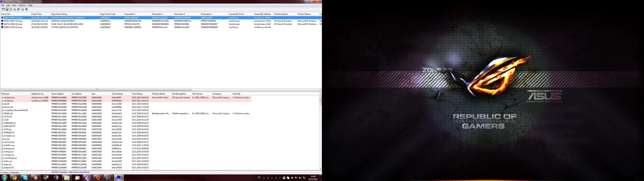Click driver list scrollbar down arrow
This screenshot has height=181, width=644.
click(320, 169)
